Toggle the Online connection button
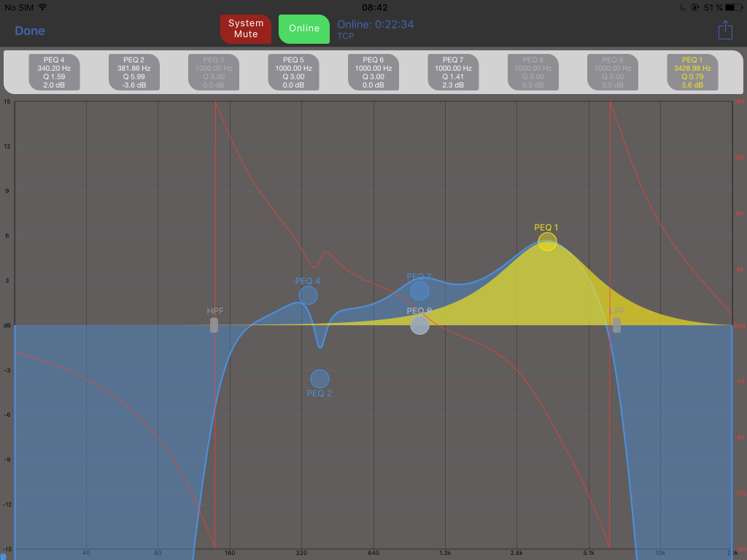Screen dimensions: 747x560 (304, 29)
